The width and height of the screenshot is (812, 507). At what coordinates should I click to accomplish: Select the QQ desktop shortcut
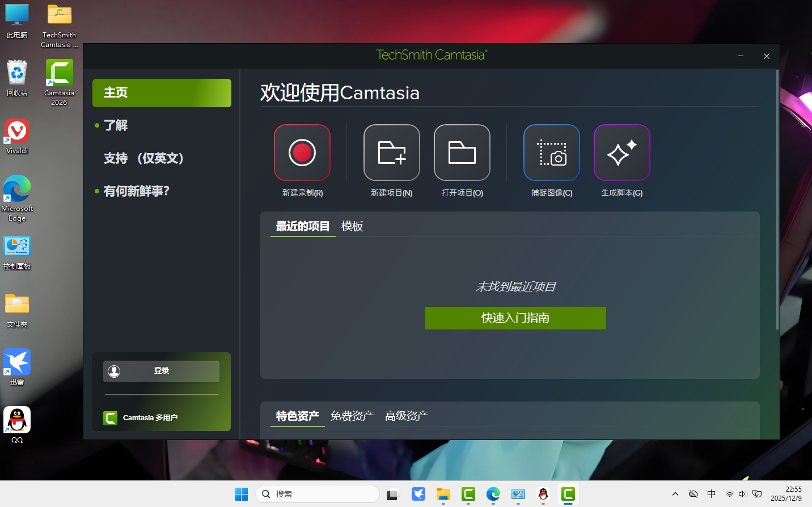tap(17, 425)
